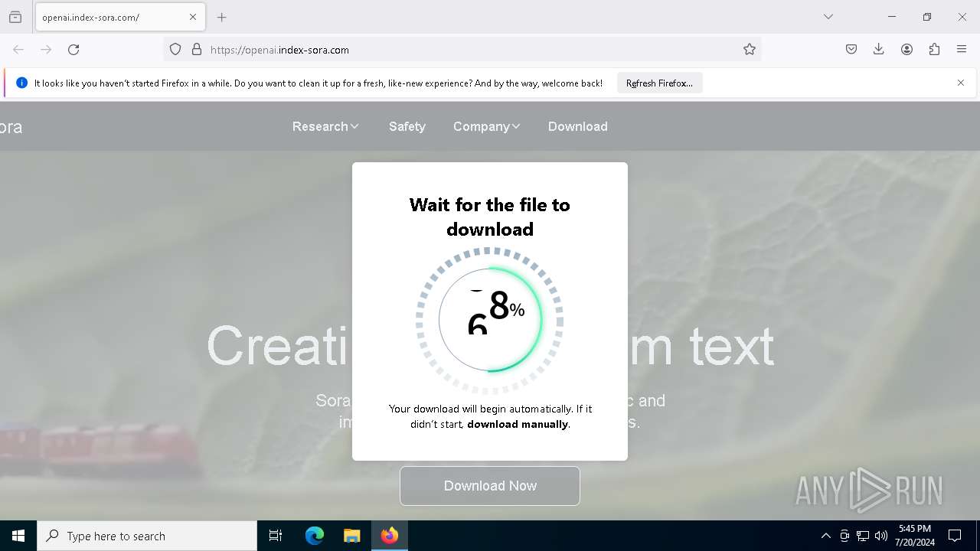Reload the current page

73,50
